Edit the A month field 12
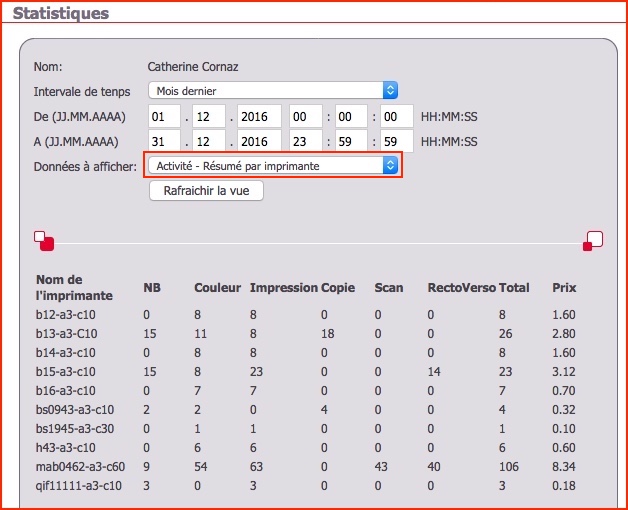This screenshot has width=628, height=510. tap(209, 141)
